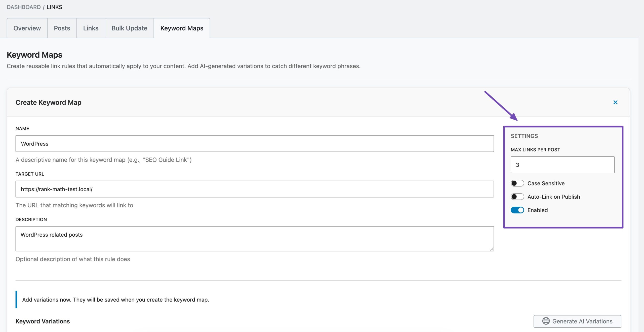
Task: Switch to the Overview tab
Action: pos(27,28)
